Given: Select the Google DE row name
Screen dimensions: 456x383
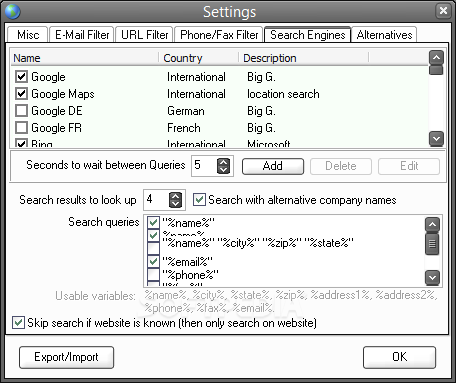Looking at the screenshot, I should (x=57, y=111).
